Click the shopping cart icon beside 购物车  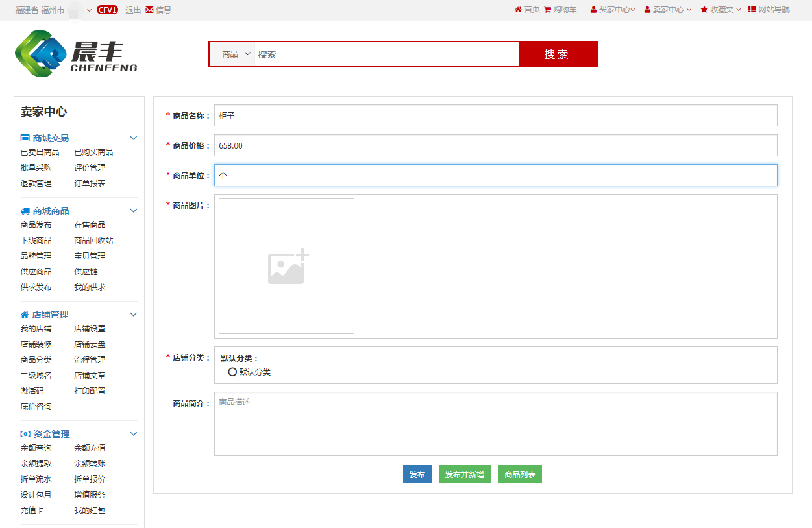click(547, 10)
